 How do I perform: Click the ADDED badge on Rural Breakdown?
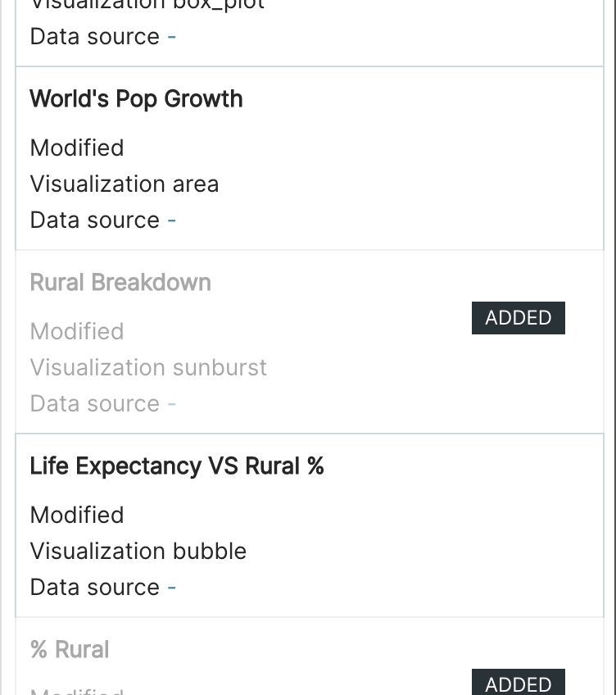pos(518,318)
